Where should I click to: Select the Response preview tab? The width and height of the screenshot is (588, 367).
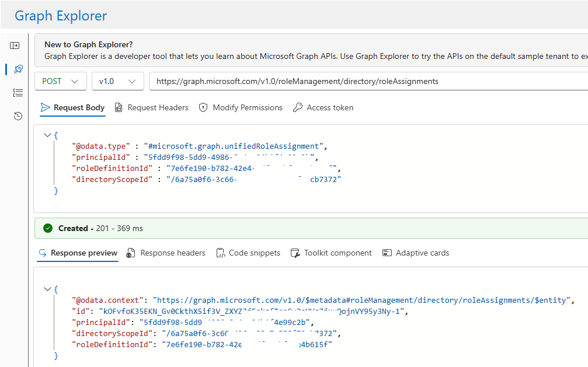coord(78,253)
